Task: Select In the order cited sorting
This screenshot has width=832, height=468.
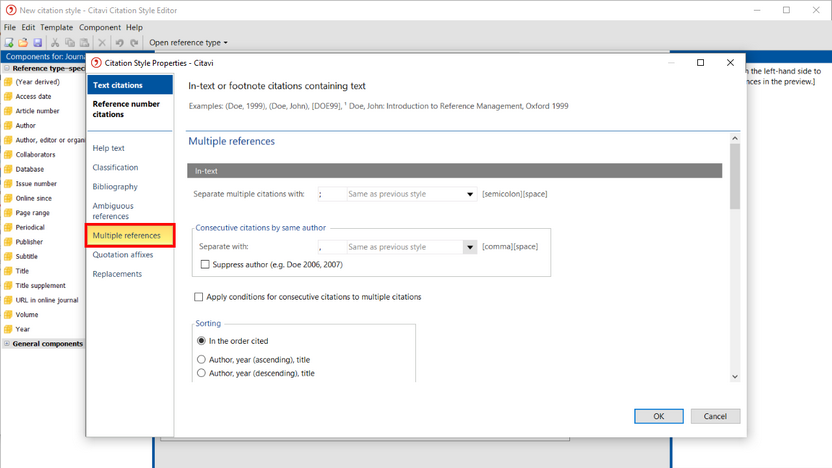Action: point(201,341)
